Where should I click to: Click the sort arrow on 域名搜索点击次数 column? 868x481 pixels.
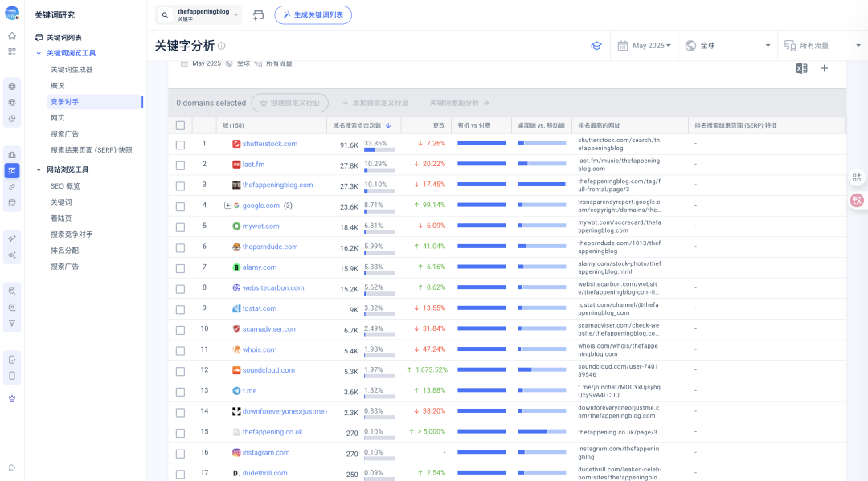pyautogui.click(x=388, y=126)
